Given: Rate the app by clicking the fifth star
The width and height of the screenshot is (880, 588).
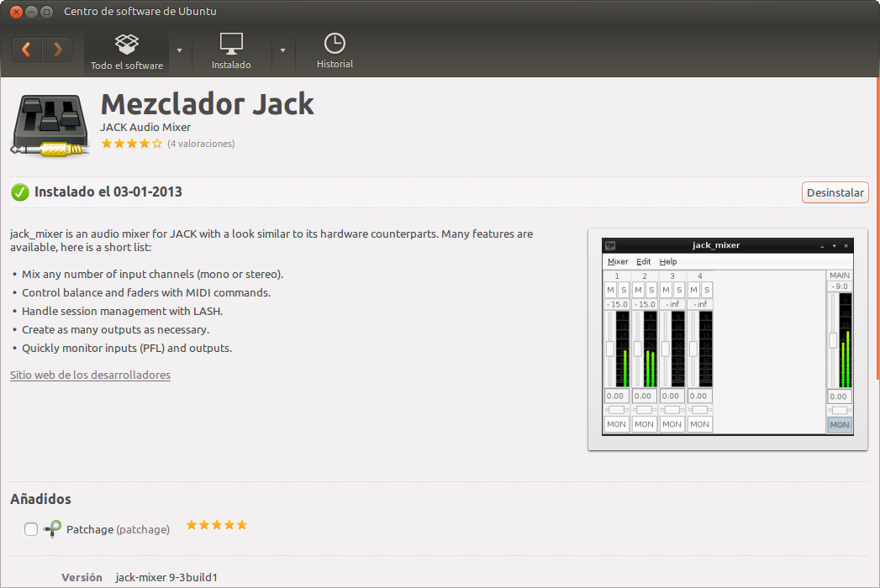Looking at the screenshot, I should pyautogui.click(x=156, y=144).
